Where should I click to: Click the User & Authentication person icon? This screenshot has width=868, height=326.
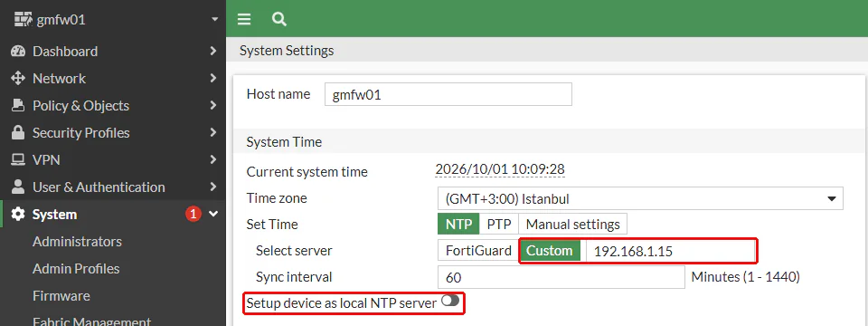(18, 187)
